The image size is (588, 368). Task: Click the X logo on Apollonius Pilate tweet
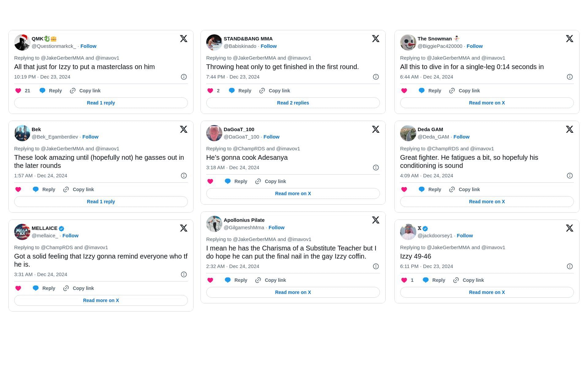click(376, 220)
